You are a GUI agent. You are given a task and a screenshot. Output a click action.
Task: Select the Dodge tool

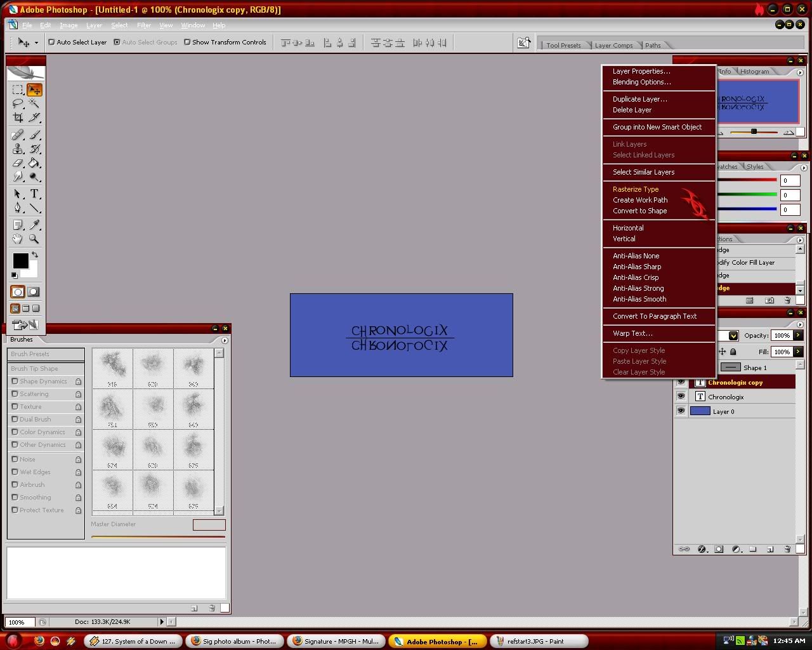click(x=34, y=177)
